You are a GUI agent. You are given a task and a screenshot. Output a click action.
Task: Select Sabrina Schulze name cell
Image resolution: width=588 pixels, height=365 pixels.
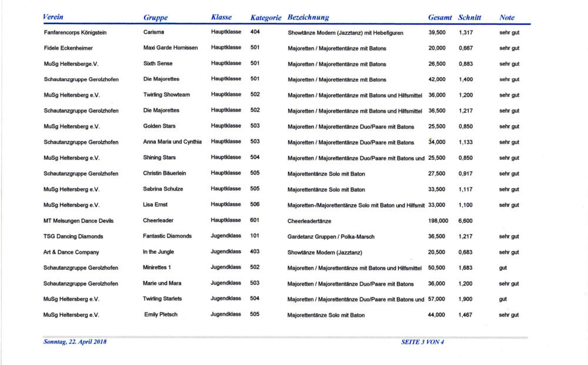(x=163, y=189)
